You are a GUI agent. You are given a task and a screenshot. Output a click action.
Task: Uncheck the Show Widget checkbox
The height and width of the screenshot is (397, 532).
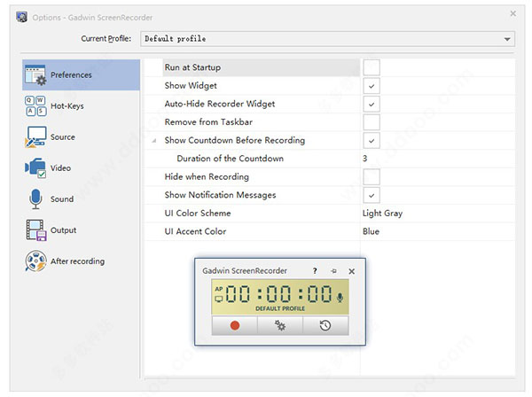click(372, 86)
